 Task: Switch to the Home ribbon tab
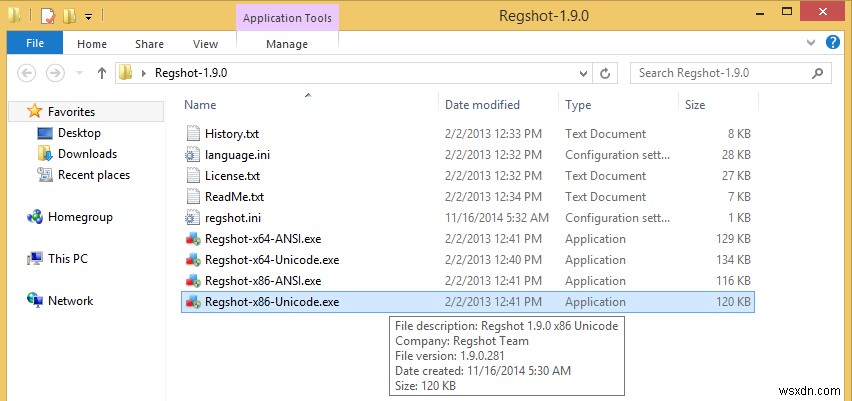coord(92,44)
